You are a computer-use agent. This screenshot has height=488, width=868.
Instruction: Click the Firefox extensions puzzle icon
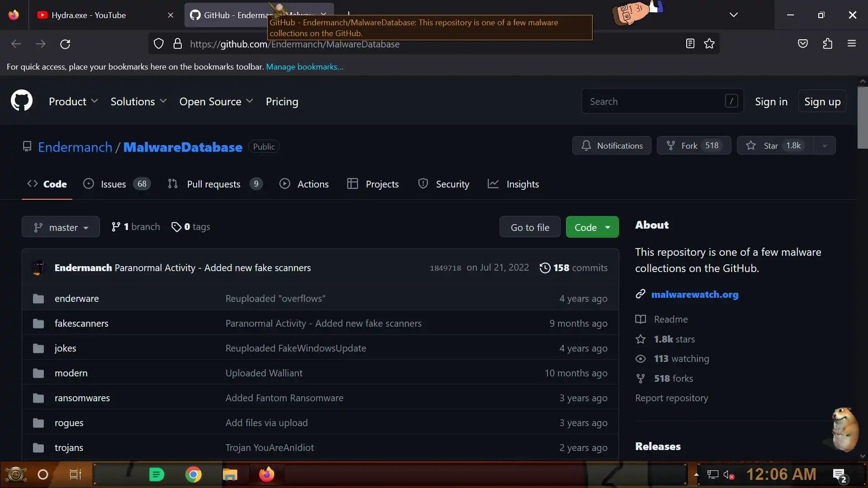[x=827, y=44]
